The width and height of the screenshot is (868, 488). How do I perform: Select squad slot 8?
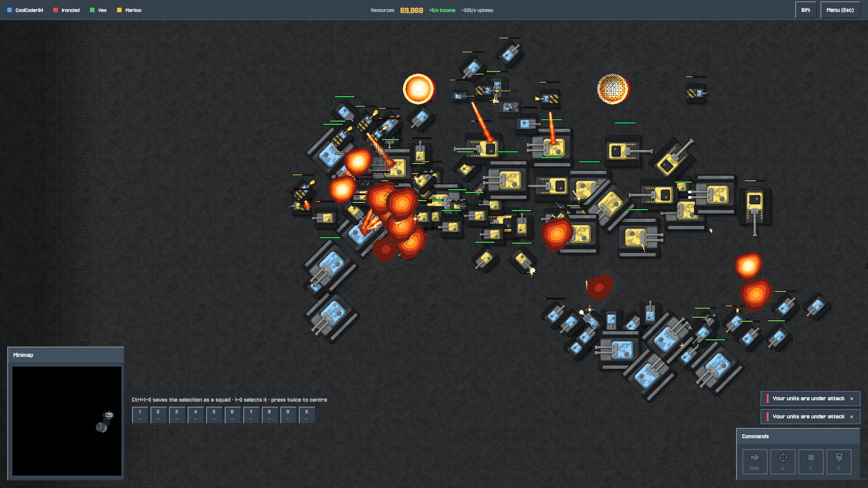coord(269,415)
